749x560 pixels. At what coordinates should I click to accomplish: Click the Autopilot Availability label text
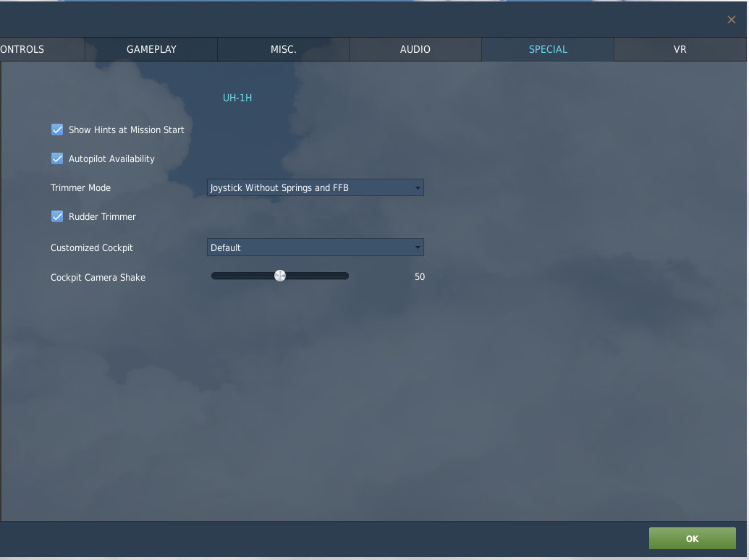pyautogui.click(x=111, y=159)
